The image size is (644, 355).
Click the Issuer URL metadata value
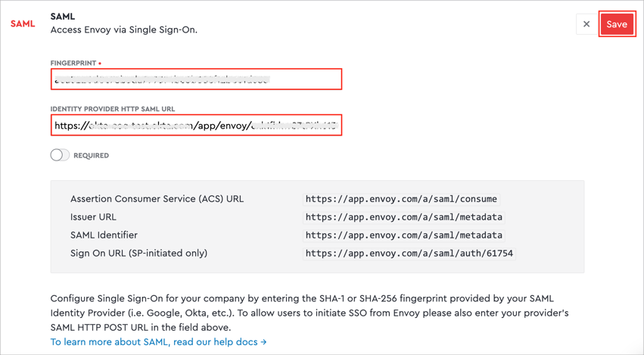click(x=403, y=217)
